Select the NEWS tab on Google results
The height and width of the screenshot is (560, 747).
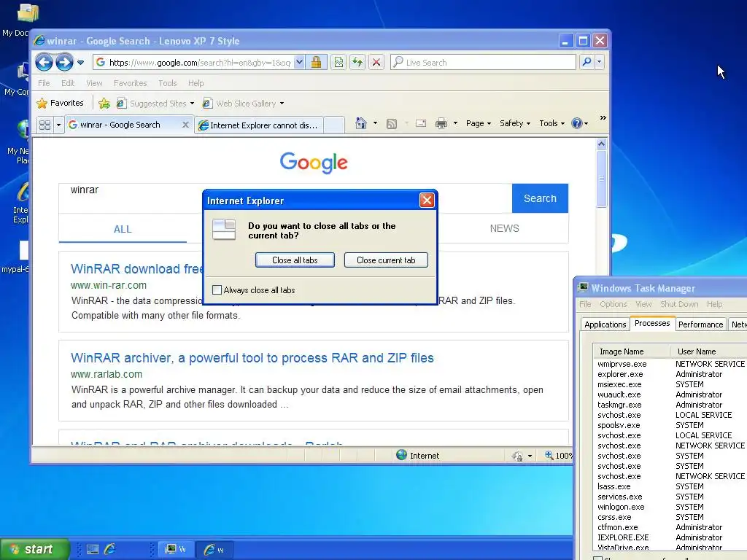click(x=505, y=228)
